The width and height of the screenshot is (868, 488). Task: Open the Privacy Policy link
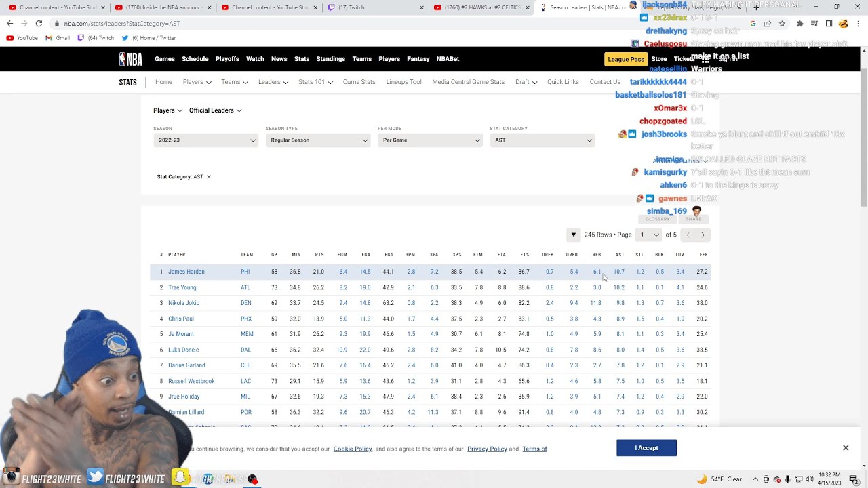(x=487, y=449)
